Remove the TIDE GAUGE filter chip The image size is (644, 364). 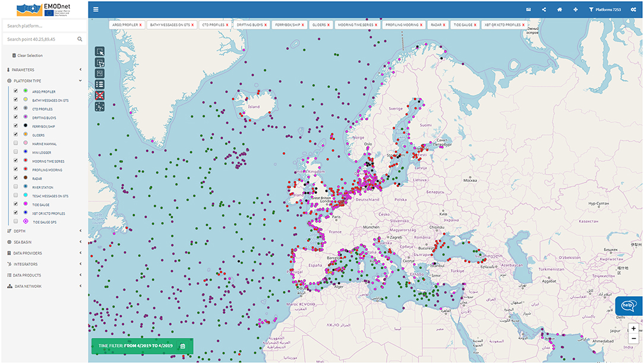click(x=475, y=25)
